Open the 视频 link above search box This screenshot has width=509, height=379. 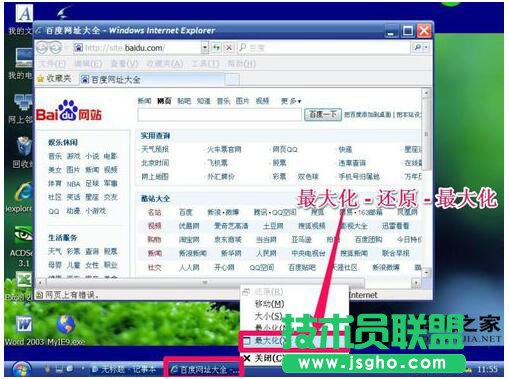(x=262, y=101)
